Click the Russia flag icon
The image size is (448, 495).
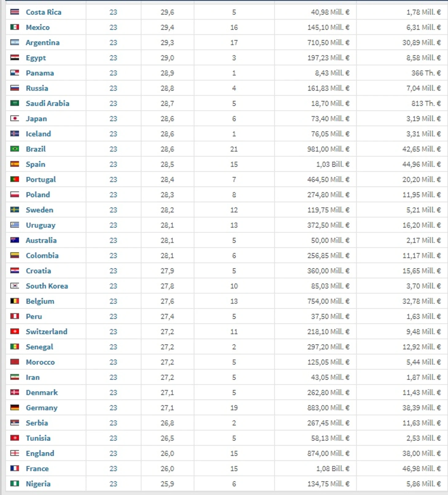pyautogui.click(x=14, y=88)
